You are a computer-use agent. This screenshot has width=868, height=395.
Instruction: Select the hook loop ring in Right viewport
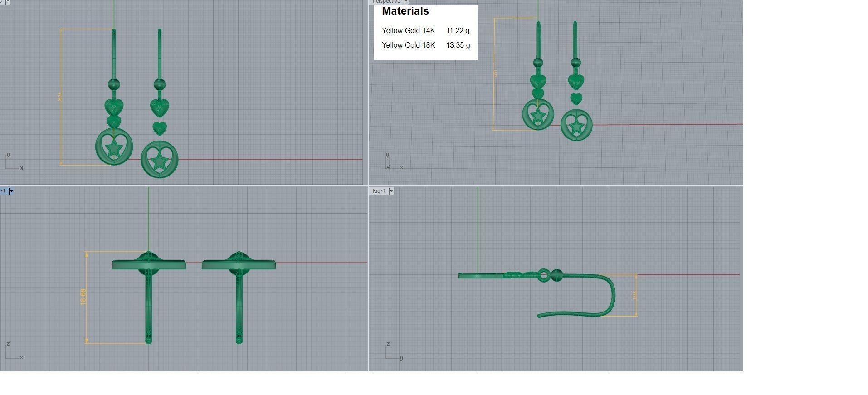544,275
